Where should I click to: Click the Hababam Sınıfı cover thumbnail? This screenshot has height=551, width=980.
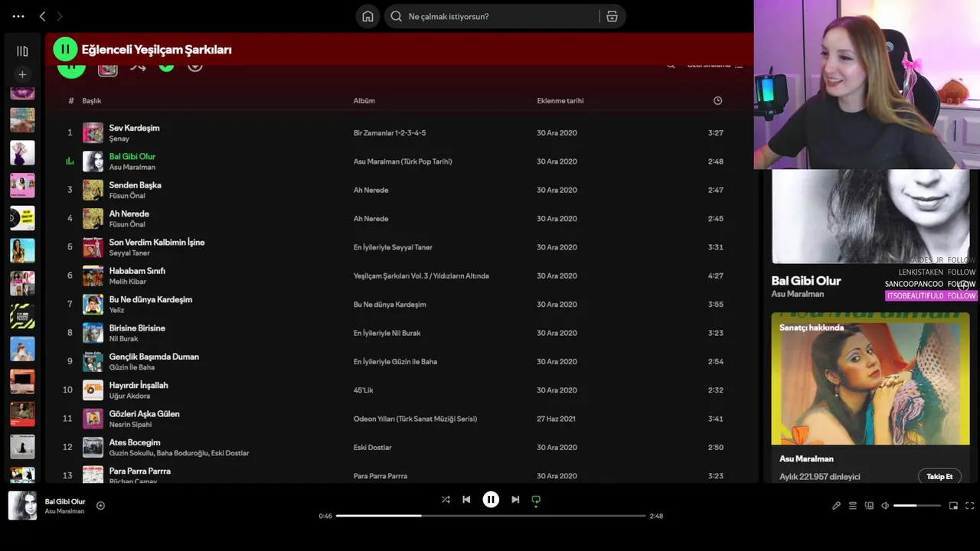[x=93, y=275]
